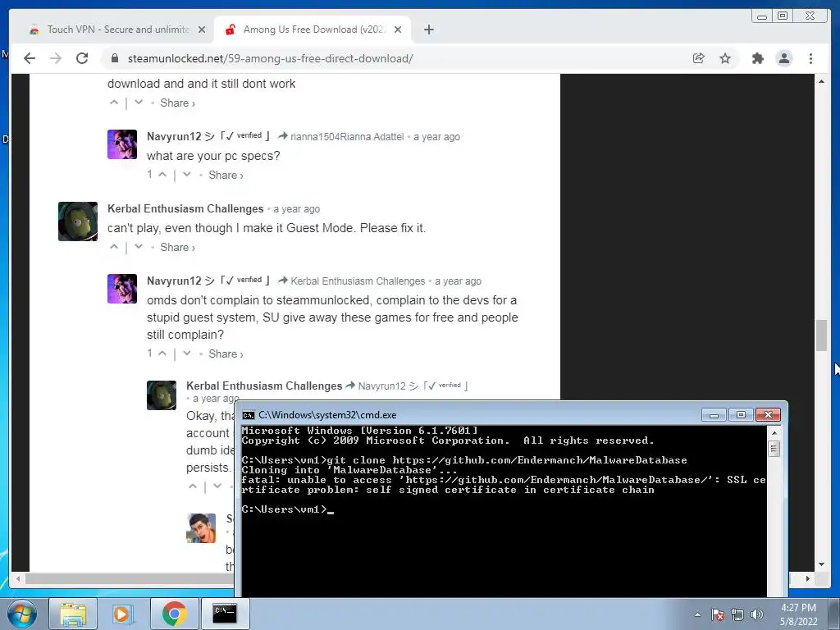The image size is (840, 630).
Task: Open the top-level Kerbal Enthusiasm Challenges author name
Action: click(x=185, y=209)
